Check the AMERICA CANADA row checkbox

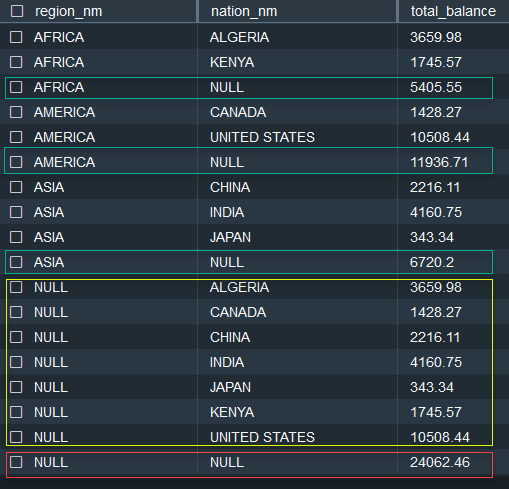[16, 112]
